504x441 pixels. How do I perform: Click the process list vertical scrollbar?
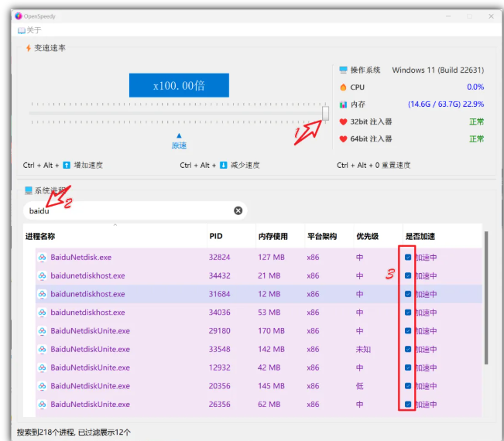(x=486, y=298)
